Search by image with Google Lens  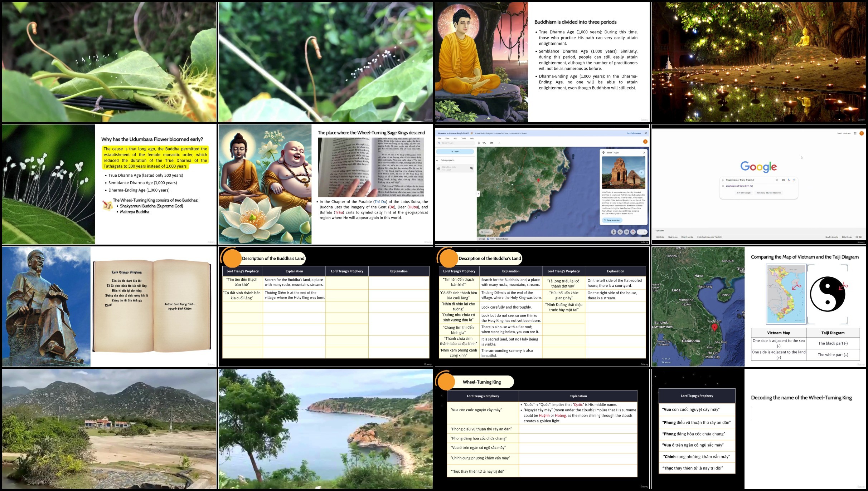(794, 180)
